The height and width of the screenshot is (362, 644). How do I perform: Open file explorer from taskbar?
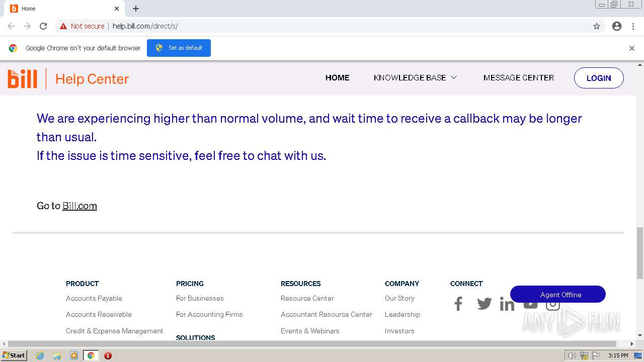coord(57,355)
